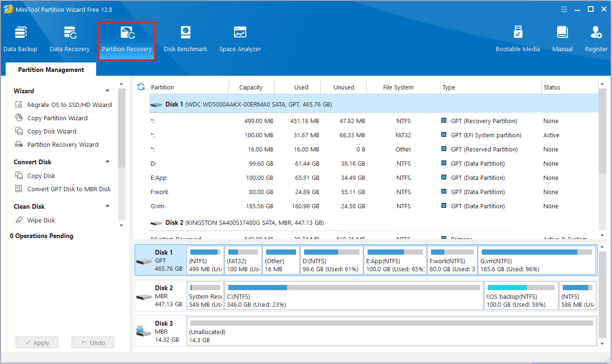Collapse the Wizard section
Viewport: 612px width, 364px height.
coord(108,91)
